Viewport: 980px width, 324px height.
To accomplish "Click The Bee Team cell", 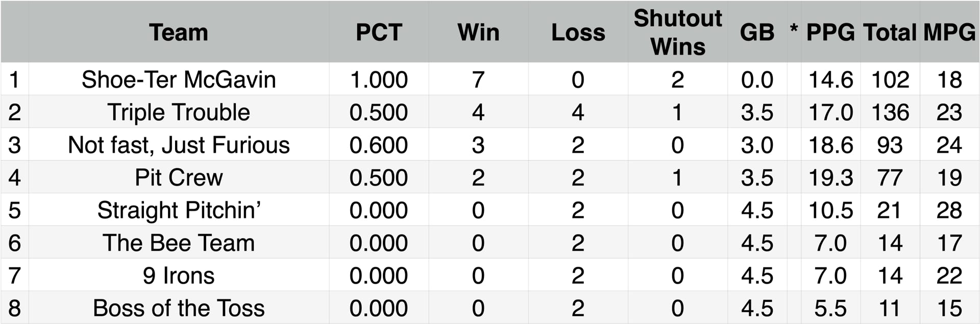I will click(x=179, y=243).
